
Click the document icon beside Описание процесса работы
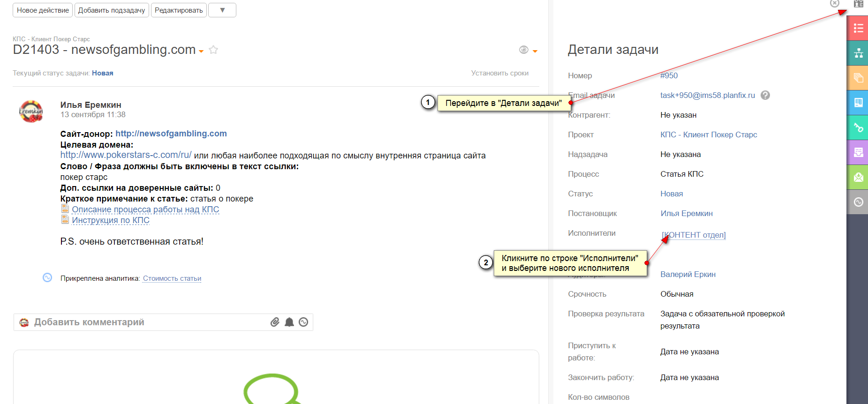(x=65, y=209)
